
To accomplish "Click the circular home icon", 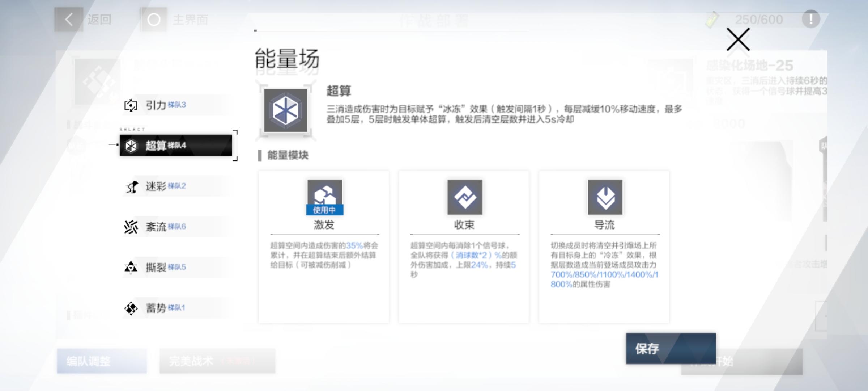I will (x=154, y=20).
